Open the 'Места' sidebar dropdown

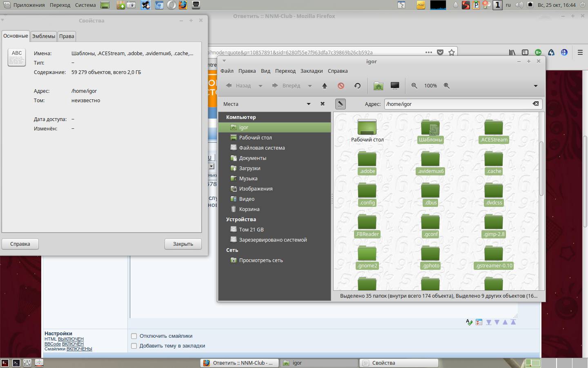click(308, 104)
